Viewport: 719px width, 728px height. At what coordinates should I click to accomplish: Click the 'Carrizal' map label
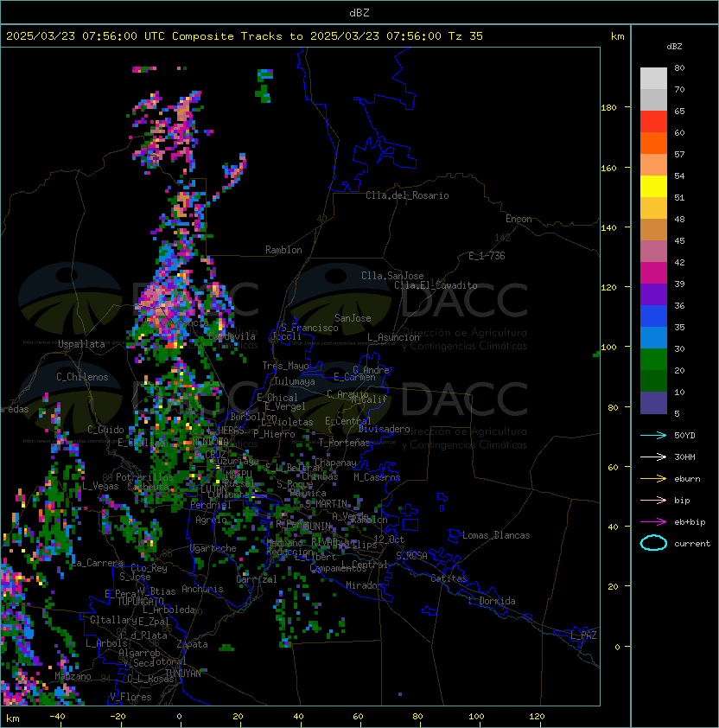pos(256,579)
